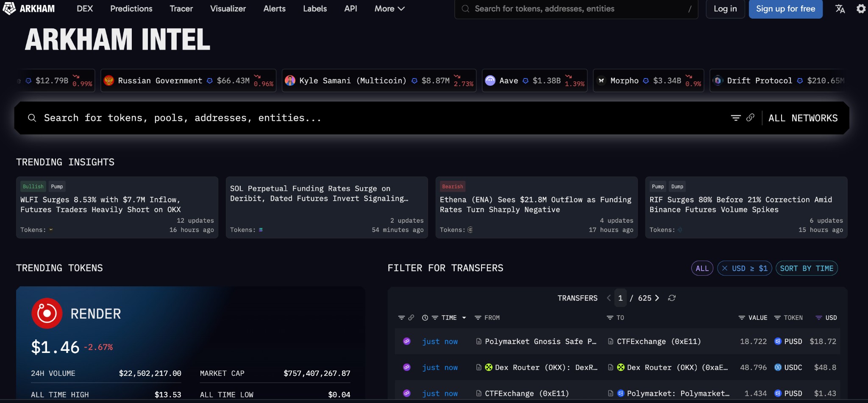Image resolution: width=868 pixels, height=403 pixels.
Task: Open the settings gear icon
Action: coord(861,8)
